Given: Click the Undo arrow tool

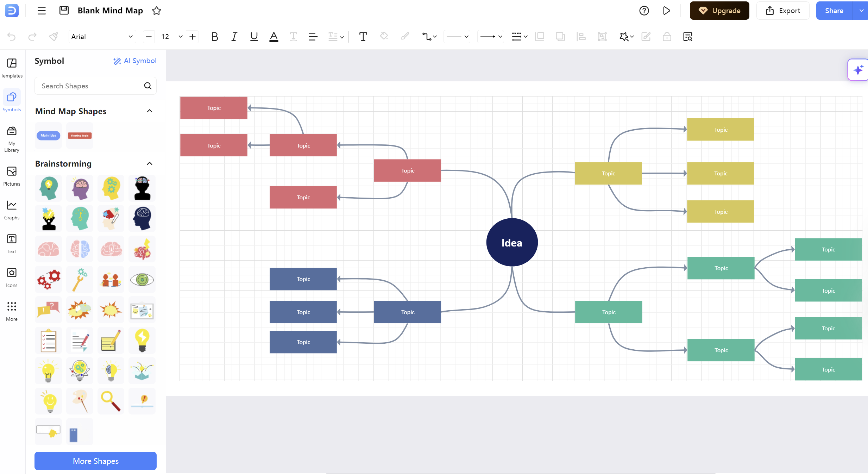Looking at the screenshot, I should point(11,36).
